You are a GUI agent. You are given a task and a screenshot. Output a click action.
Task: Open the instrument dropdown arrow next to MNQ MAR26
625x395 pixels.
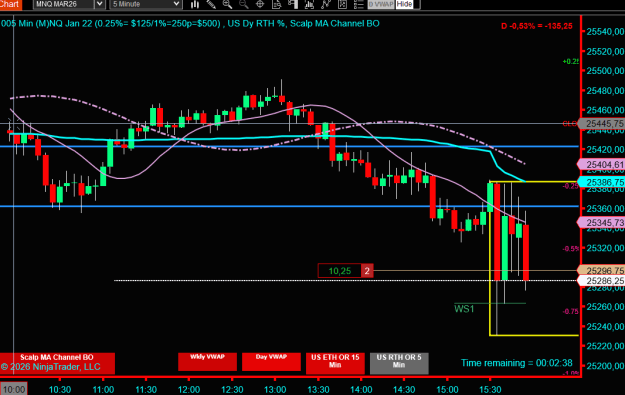tap(100, 4)
